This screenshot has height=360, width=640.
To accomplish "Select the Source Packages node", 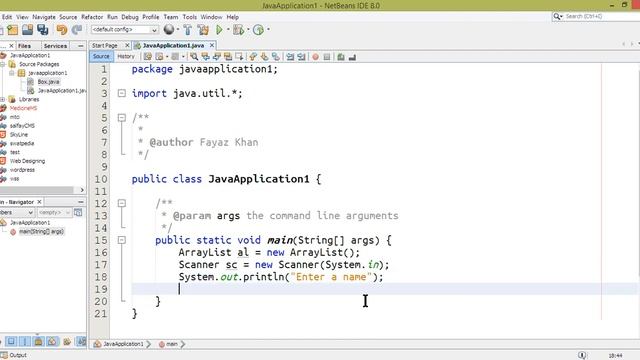I will click(39, 64).
